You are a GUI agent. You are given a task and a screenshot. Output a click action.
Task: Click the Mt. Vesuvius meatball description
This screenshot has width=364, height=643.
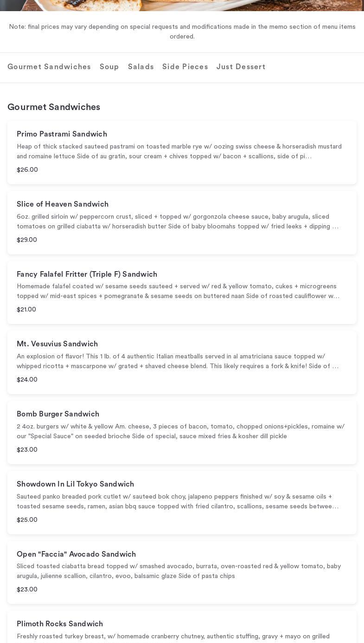coord(178,361)
